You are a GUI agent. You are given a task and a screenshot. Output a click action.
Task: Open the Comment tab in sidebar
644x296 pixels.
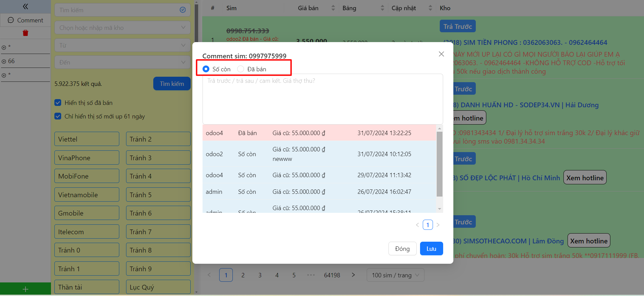[25, 20]
